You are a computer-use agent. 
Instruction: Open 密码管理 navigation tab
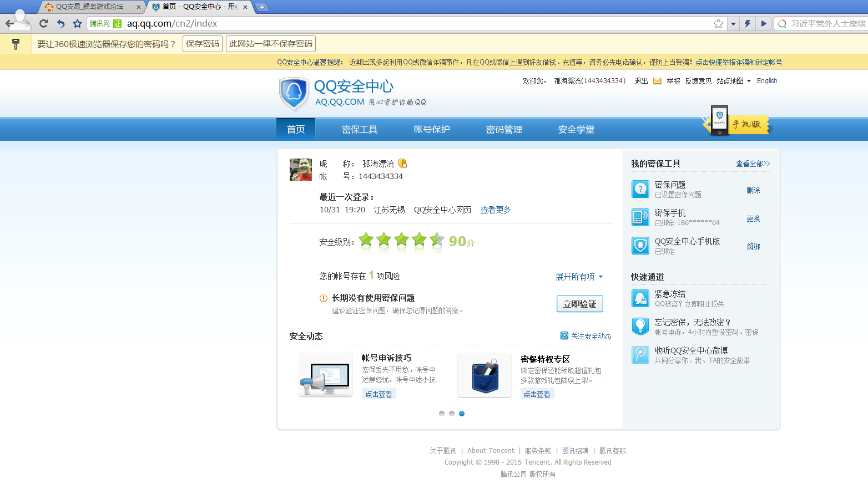pos(504,129)
